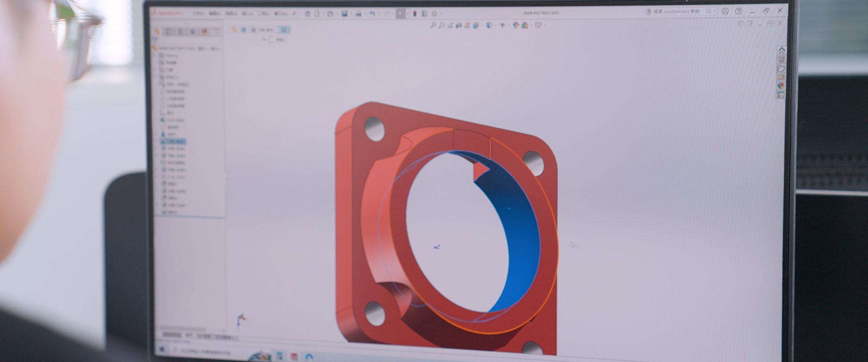Click the Home icon in top toolbar
This screenshot has width=868, height=362.
(307, 14)
